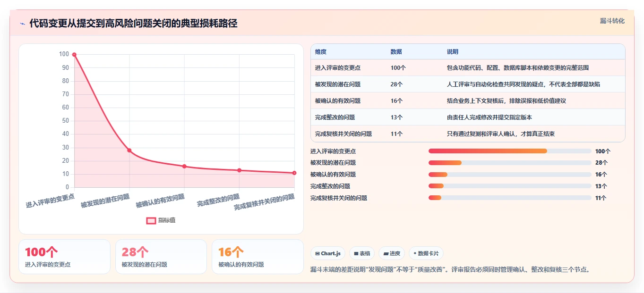Image resolution: width=644 pixels, height=293 pixels.
Task: Click progress list label 进入评审的变更点
Action: [333, 151]
